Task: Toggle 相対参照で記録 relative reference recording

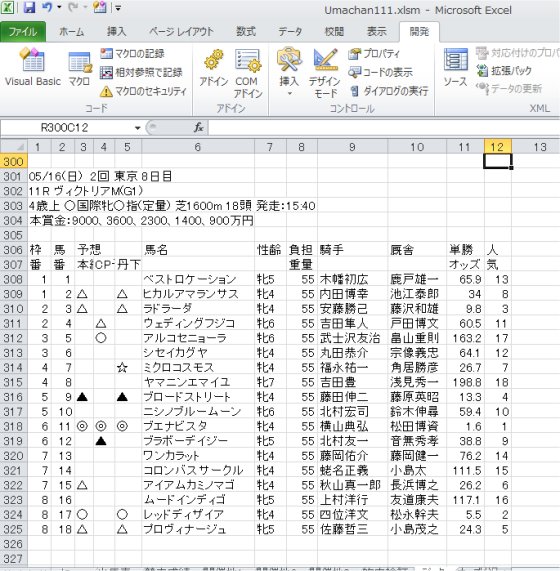Action: [141, 72]
